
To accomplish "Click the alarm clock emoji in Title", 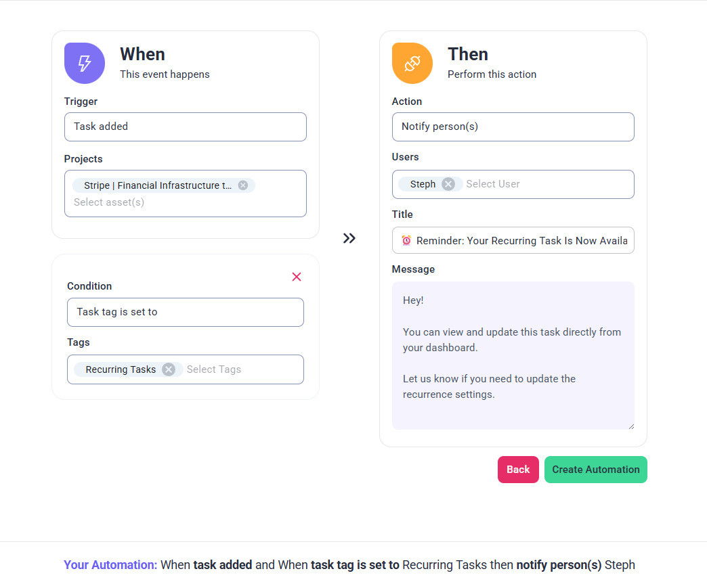I will point(406,240).
